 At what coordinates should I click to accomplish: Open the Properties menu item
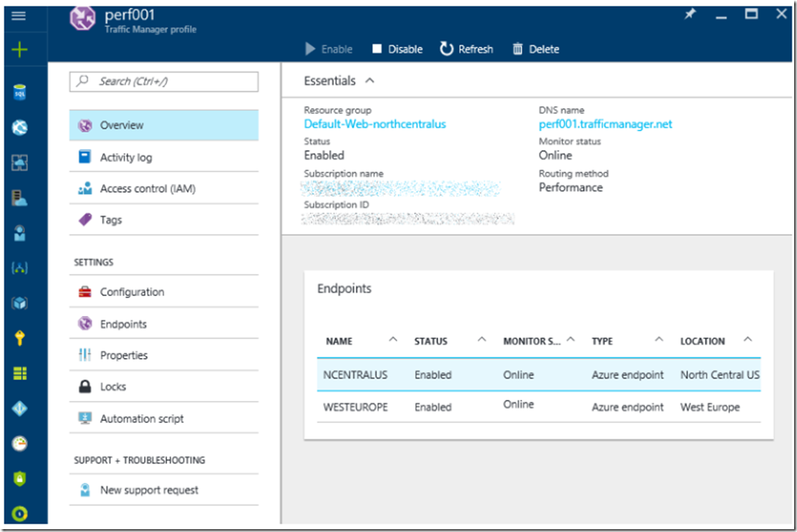point(163,355)
